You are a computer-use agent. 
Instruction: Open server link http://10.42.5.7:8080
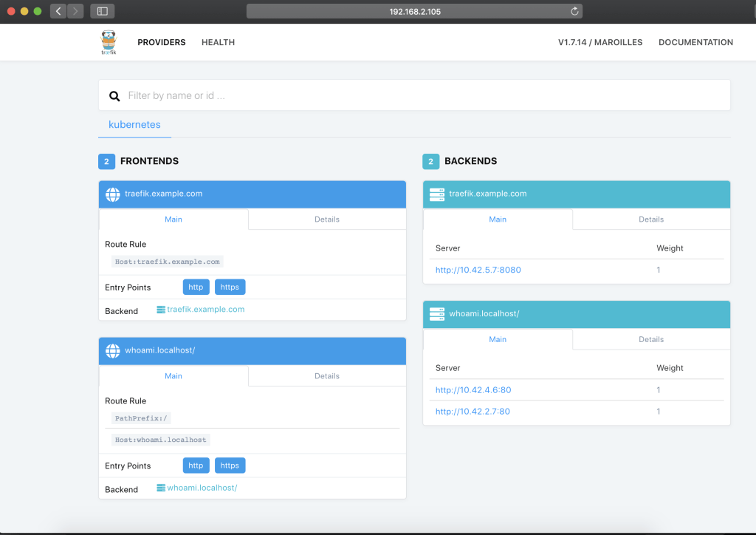point(478,270)
